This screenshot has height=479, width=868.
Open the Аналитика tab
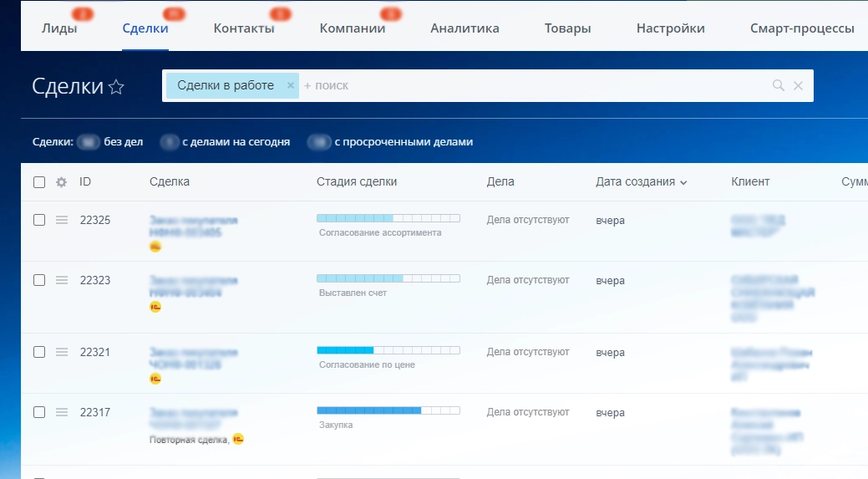point(464,28)
